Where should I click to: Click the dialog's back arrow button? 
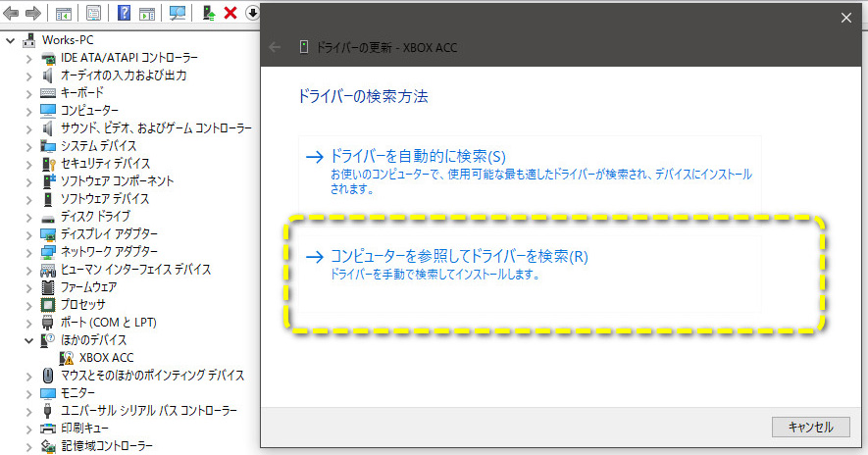coord(275,48)
